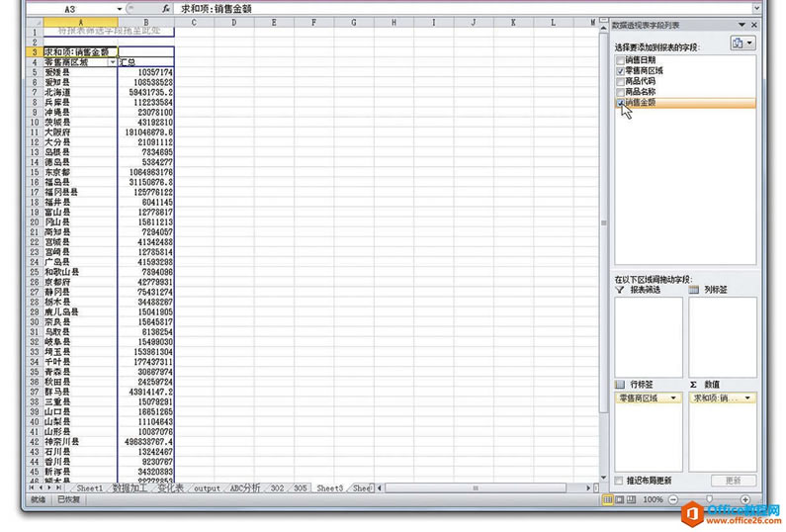Enable the 推迟布局更新 checkbox
The width and height of the screenshot is (786, 532).
pos(619,481)
